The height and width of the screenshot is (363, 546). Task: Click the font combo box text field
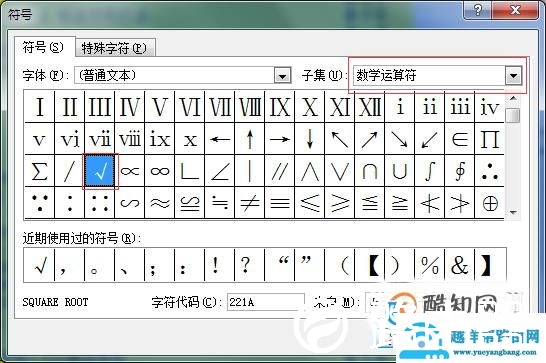click(174, 75)
